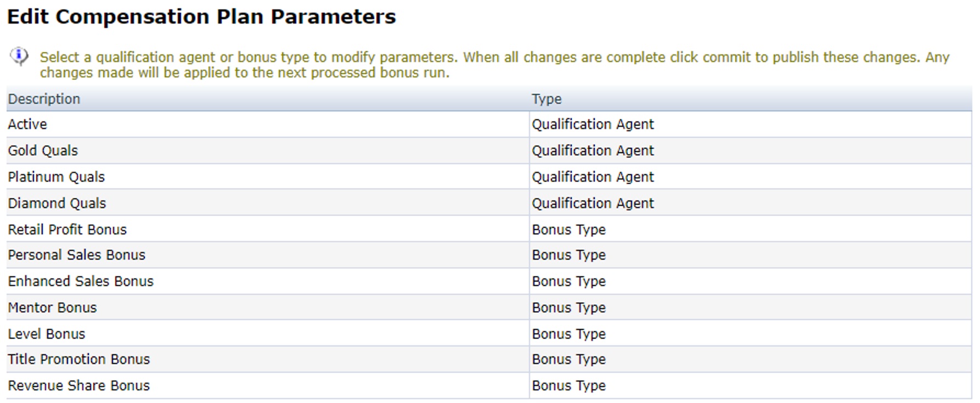Click Bonus Type cell for Level Bonus
This screenshot has height=403, width=980.
click(568, 334)
